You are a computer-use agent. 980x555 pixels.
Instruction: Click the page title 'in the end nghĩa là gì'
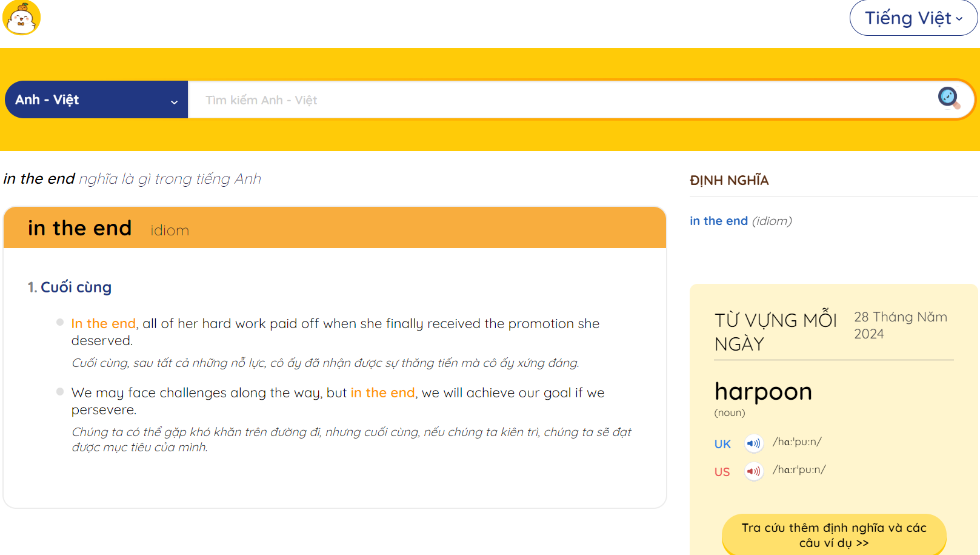click(132, 179)
